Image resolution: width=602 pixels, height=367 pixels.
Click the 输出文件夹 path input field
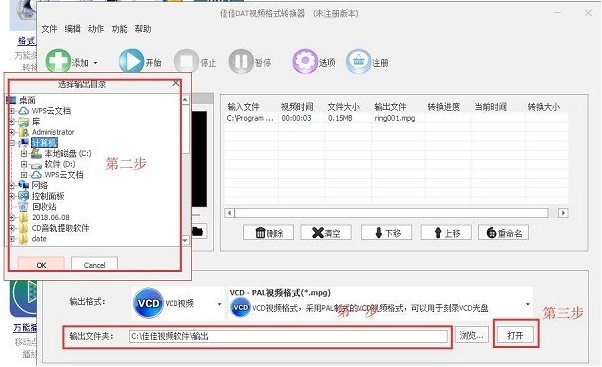point(288,336)
